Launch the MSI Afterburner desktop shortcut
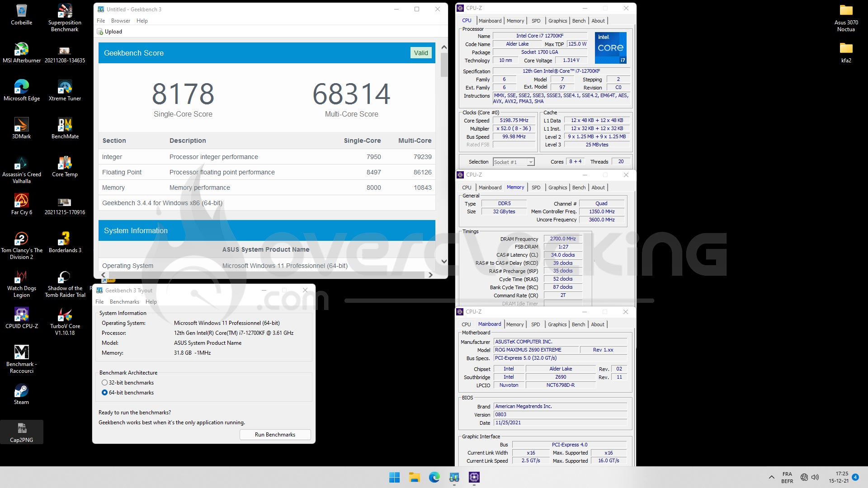Screen dimensions: 868x488 [21, 52]
